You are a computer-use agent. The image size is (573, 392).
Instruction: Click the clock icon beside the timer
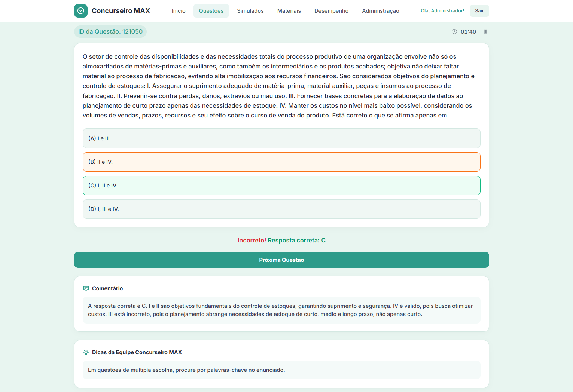[454, 32]
